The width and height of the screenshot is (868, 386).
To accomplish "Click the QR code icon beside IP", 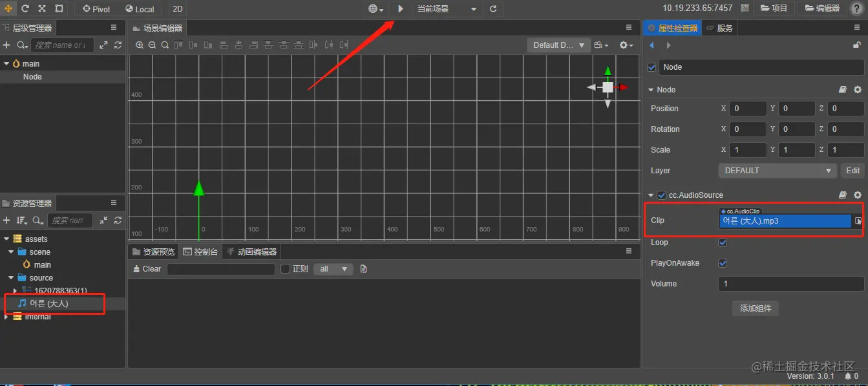I will tap(745, 8).
